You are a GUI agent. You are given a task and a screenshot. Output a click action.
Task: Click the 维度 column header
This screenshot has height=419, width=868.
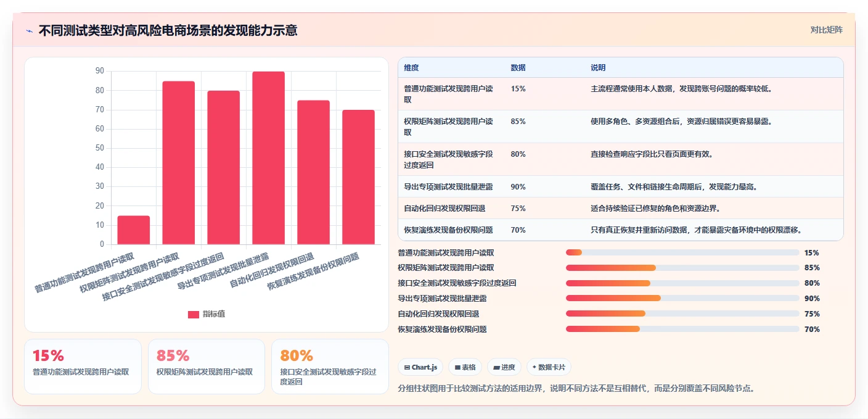click(x=411, y=68)
